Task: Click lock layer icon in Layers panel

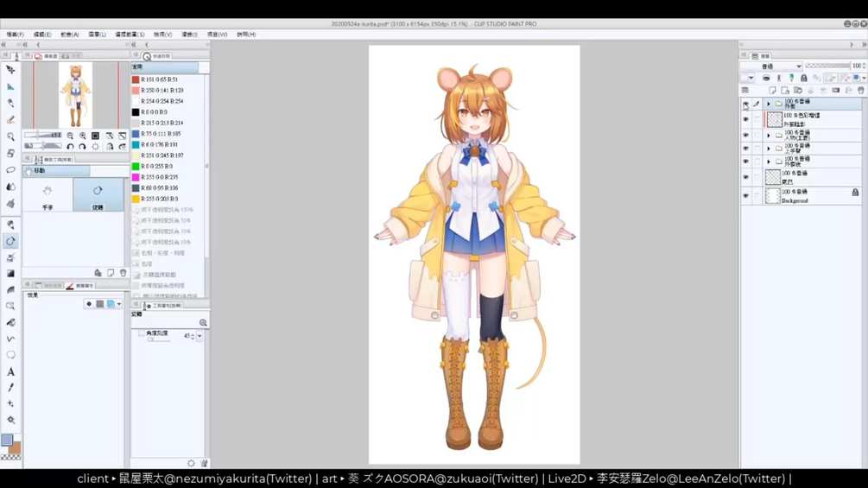Action: [x=804, y=78]
